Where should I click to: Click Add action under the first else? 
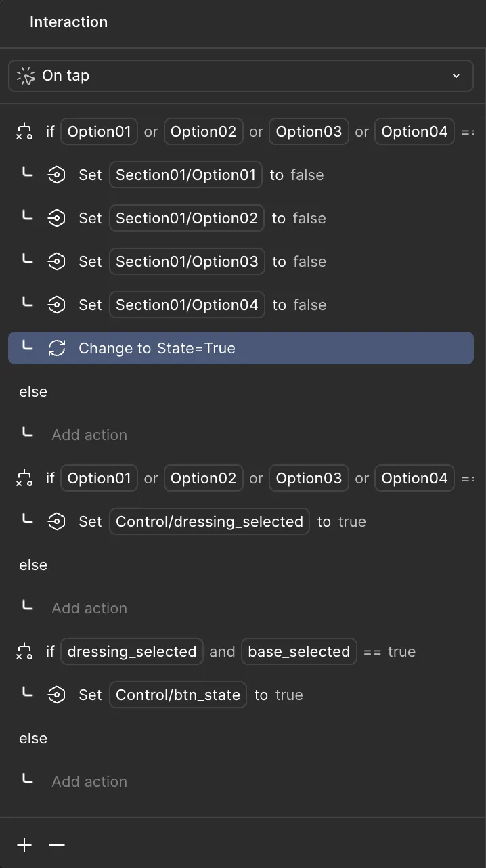tap(89, 435)
